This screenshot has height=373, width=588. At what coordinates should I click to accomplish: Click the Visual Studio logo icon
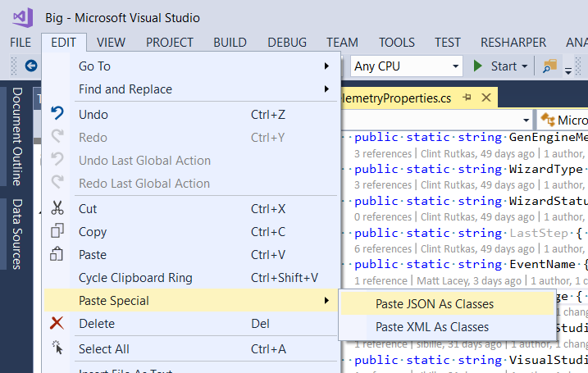coord(22,17)
